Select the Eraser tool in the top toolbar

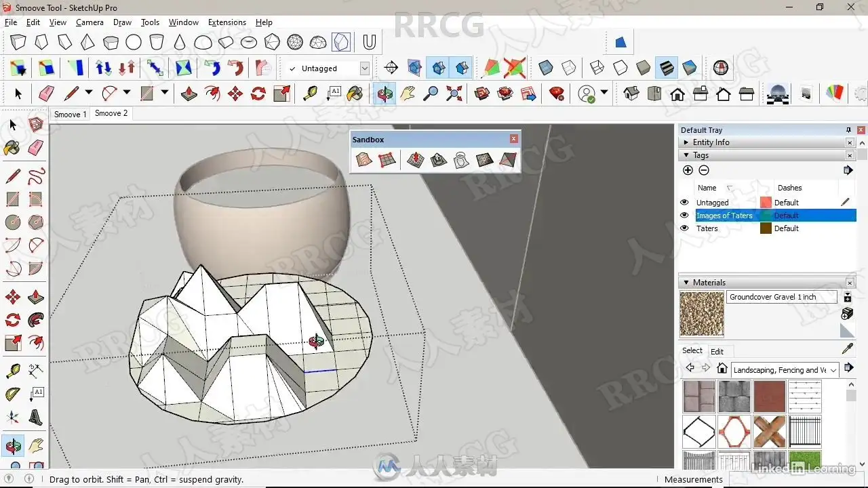click(46, 94)
